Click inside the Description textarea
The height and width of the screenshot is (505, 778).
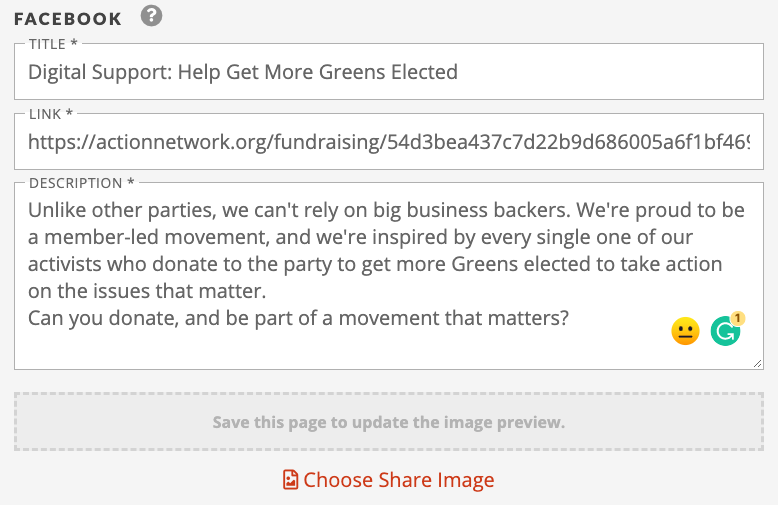tap(389, 276)
